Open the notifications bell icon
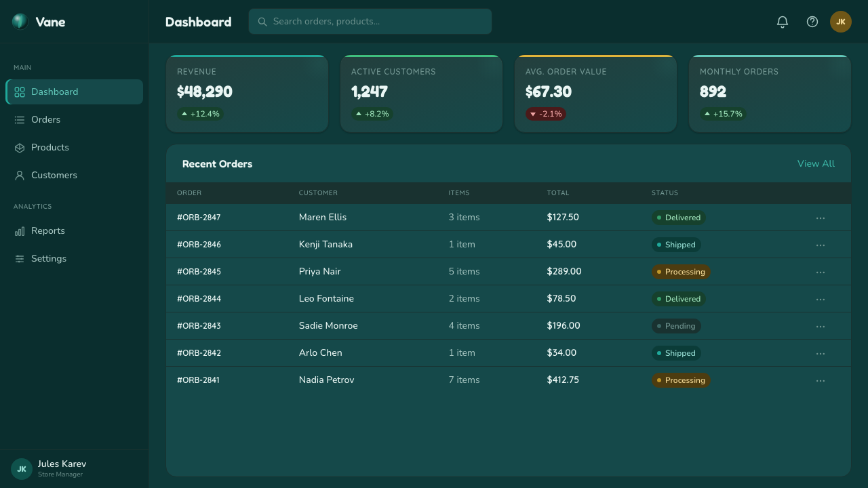868x488 pixels. 783,22
